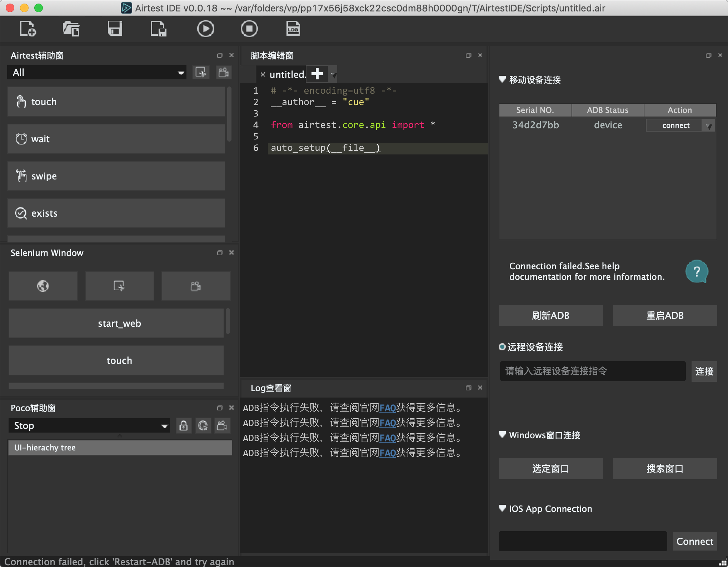Save the script with the floppy icon
Viewport: 728px width, 567px height.
115,29
